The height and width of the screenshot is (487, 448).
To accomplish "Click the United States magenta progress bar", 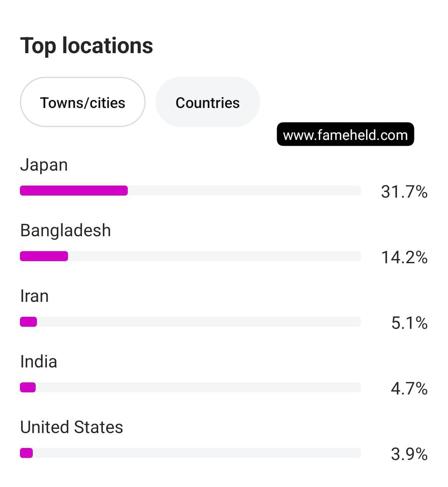I will tap(27, 453).
